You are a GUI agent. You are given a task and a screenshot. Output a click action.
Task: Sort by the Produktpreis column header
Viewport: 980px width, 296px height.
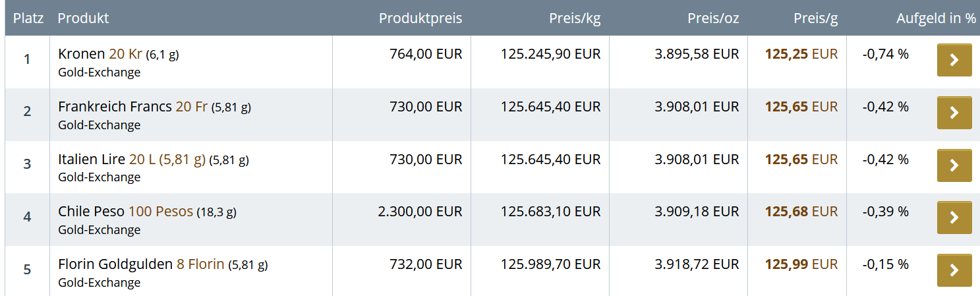(420, 18)
